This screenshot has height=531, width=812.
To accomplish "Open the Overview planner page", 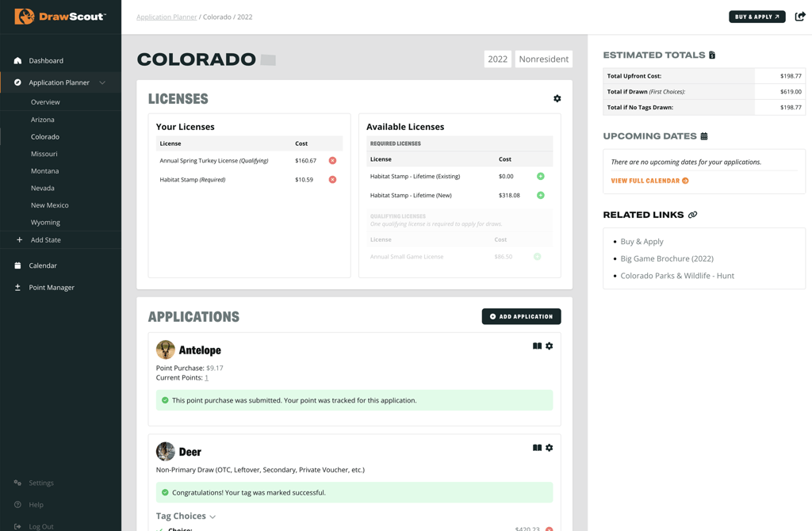I will pyautogui.click(x=45, y=102).
